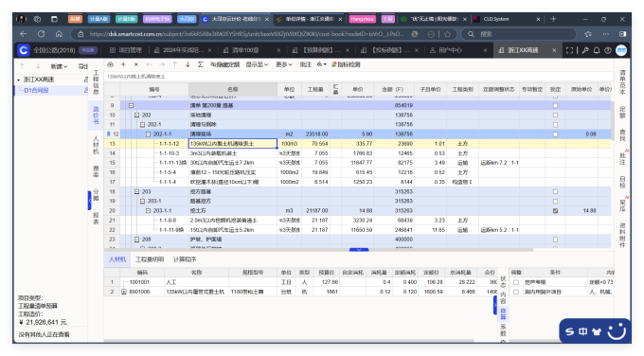Expand the 8001006 material row
The image size is (644, 356).
point(124,292)
